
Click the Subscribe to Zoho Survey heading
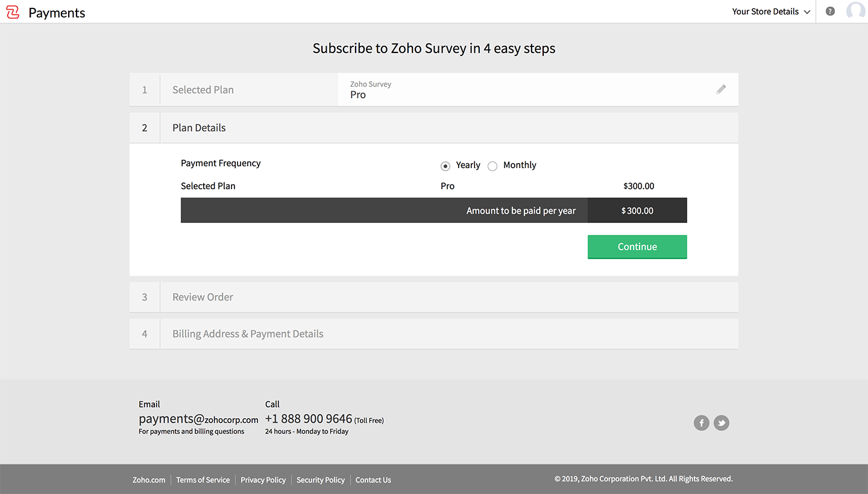point(434,48)
